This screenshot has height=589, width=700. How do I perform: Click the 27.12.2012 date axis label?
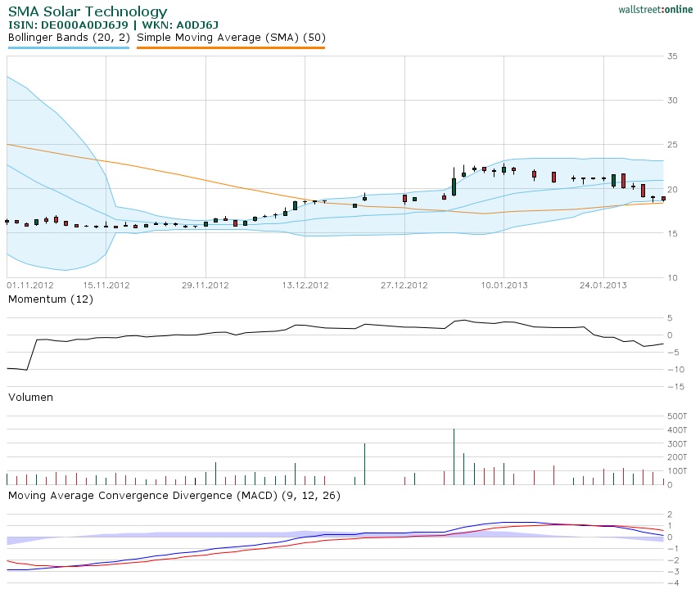click(x=404, y=286)
